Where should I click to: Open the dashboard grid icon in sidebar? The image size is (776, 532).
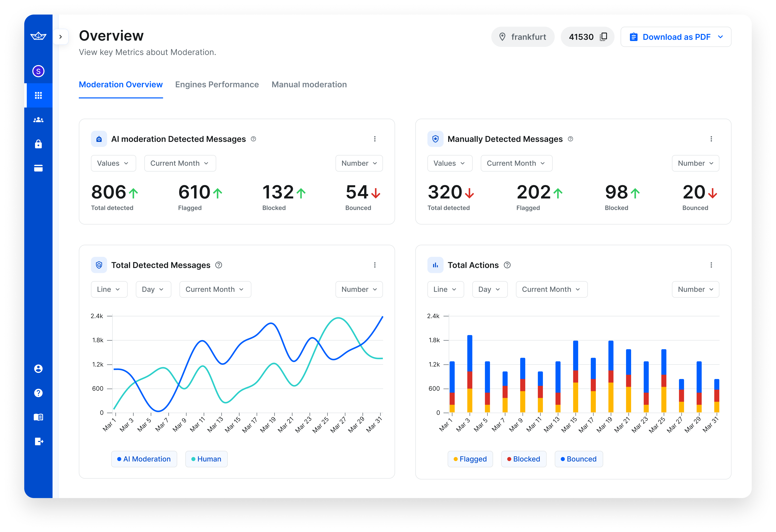tap(38, 95)
